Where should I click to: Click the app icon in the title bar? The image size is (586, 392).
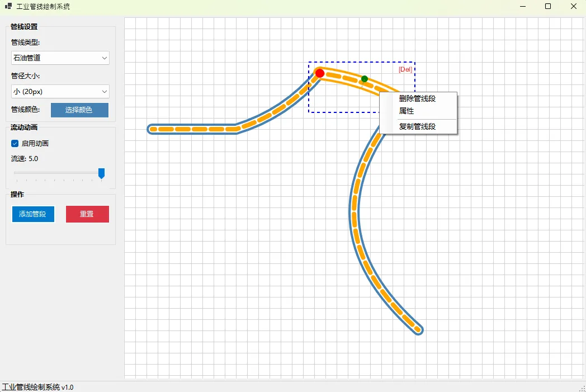pyautogui.click(x=8, y=6)
